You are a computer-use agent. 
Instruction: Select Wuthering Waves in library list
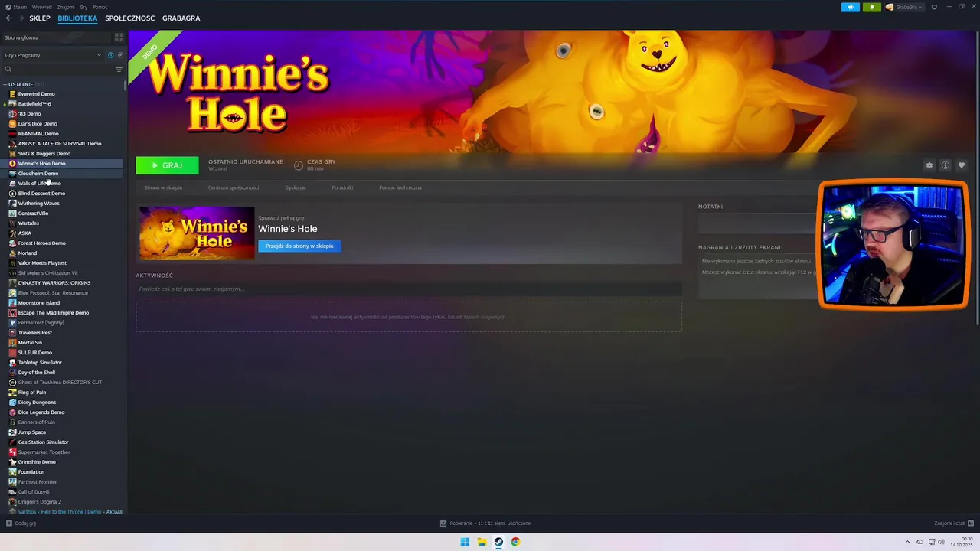click(38, 204)
